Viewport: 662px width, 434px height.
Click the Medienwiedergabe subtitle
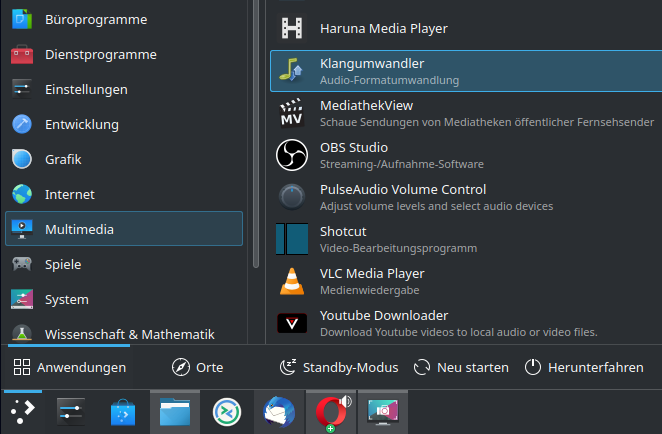(x=370, y=290)
